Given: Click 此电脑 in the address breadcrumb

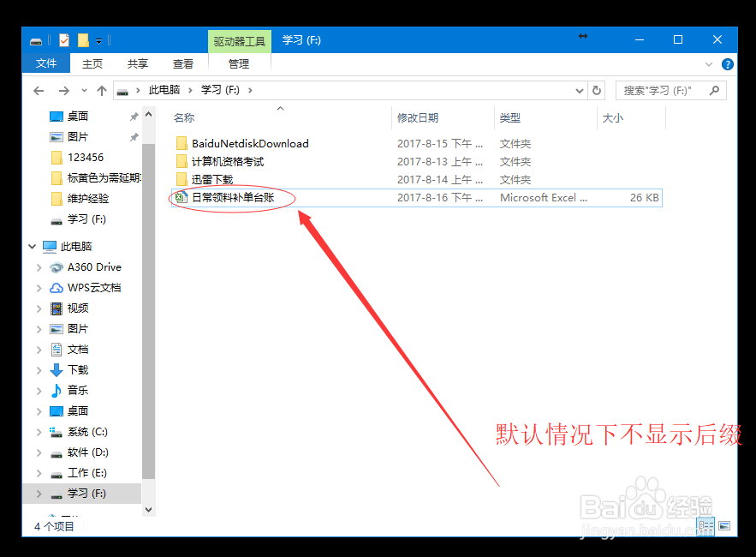Looking at the screenshot, I should [x=164, y=90].
